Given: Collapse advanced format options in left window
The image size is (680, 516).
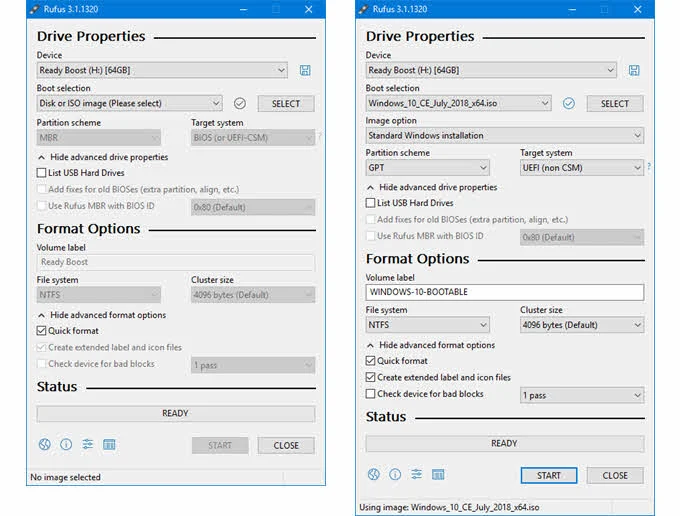Looking at the screenshot, I should (102, 315).
